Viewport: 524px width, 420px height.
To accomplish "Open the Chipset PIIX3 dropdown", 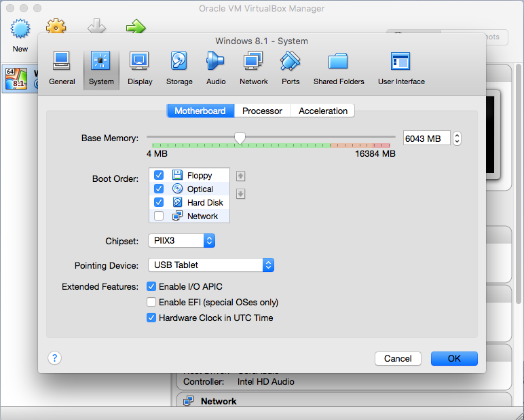I will click(181, 241).
